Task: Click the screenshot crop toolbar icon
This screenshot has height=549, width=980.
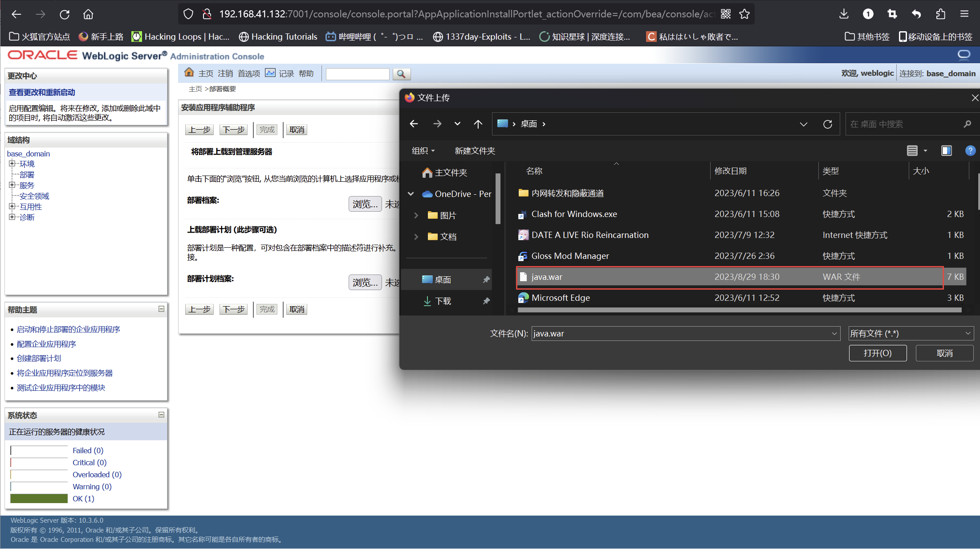Action: coord(892,14)
